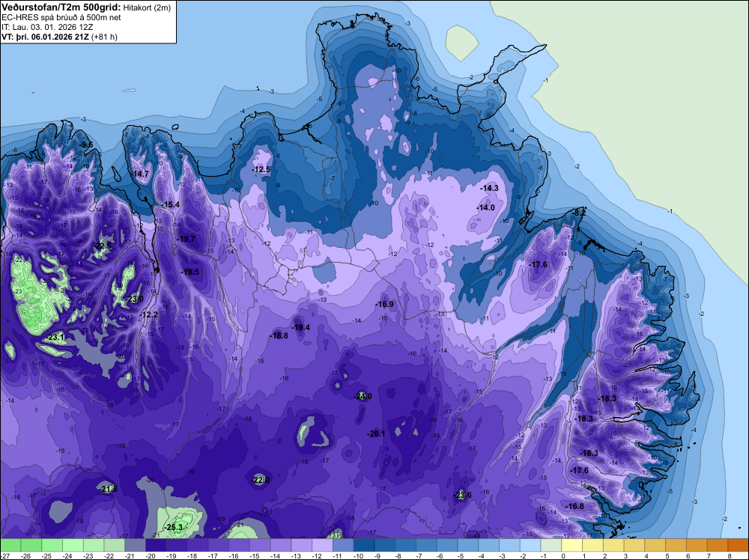Select the -21 grey legend color swatch
The height and width of the screenshot is (560, 749).
[x=135, y=545]
